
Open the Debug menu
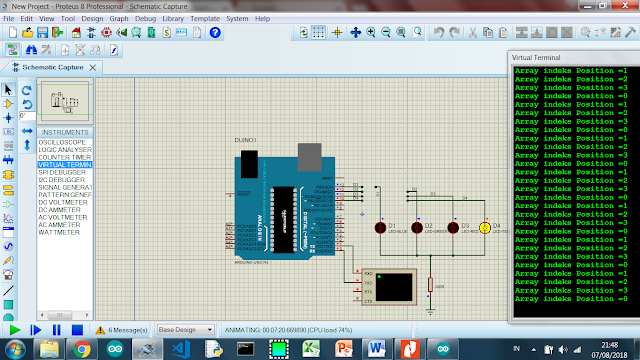pos(145,19)
